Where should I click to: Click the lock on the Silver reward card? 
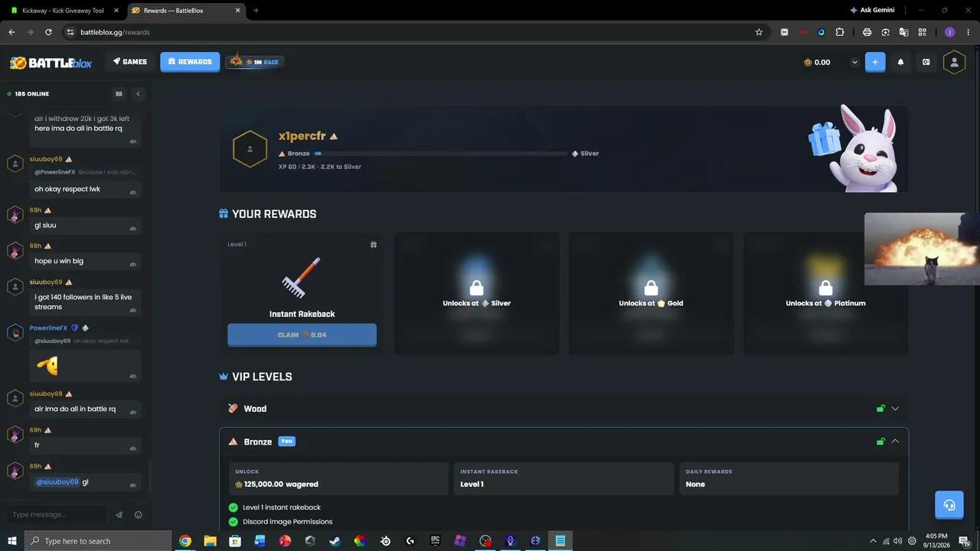pyautogui.click(x=476, y=288)
